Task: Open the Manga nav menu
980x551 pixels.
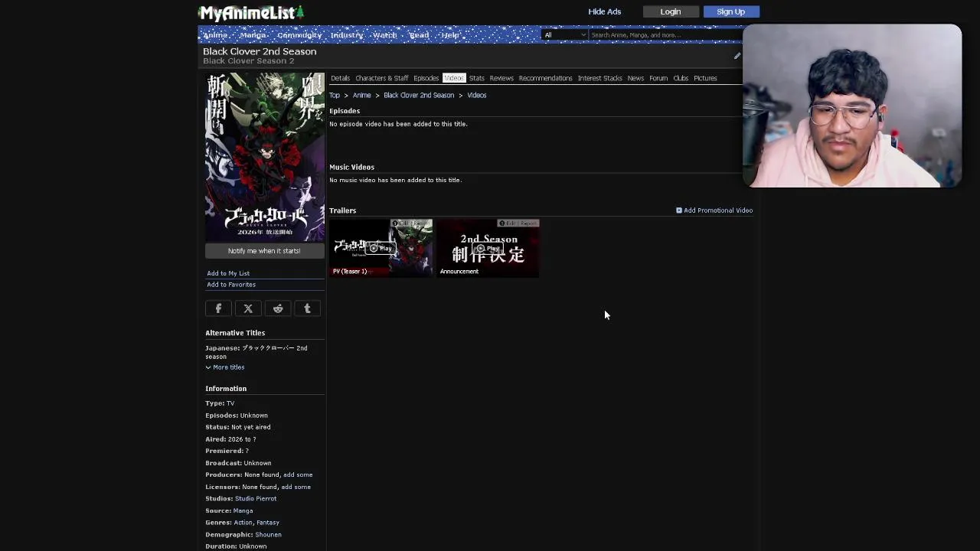Action: (253, 35)
